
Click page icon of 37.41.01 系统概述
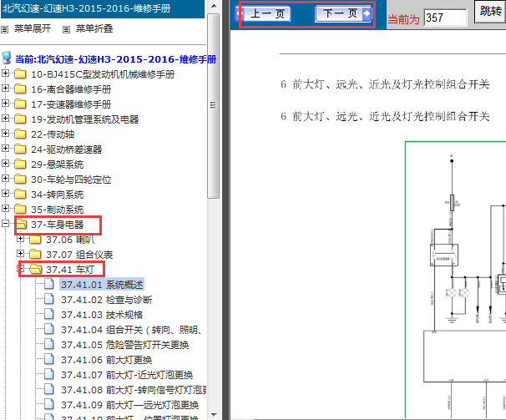(49, 284)
